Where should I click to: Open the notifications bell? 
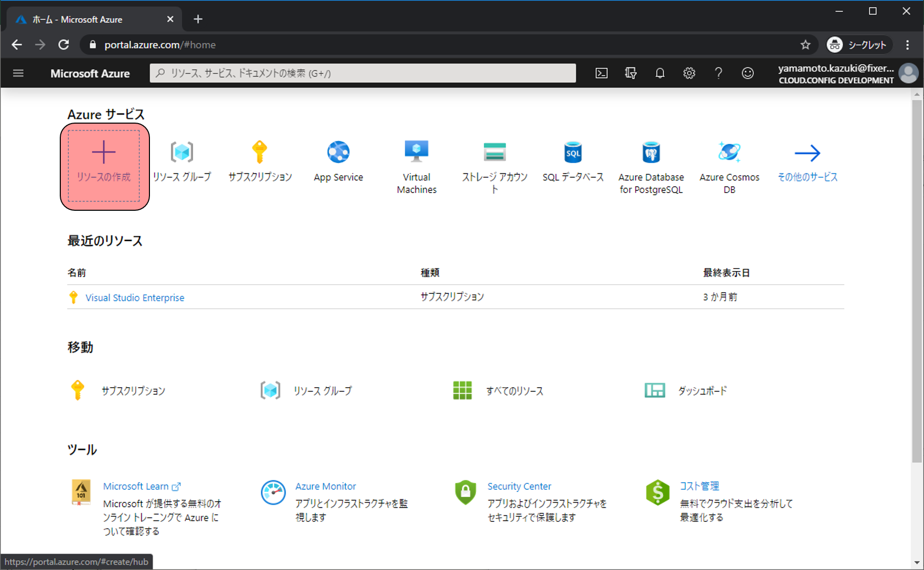660,73
